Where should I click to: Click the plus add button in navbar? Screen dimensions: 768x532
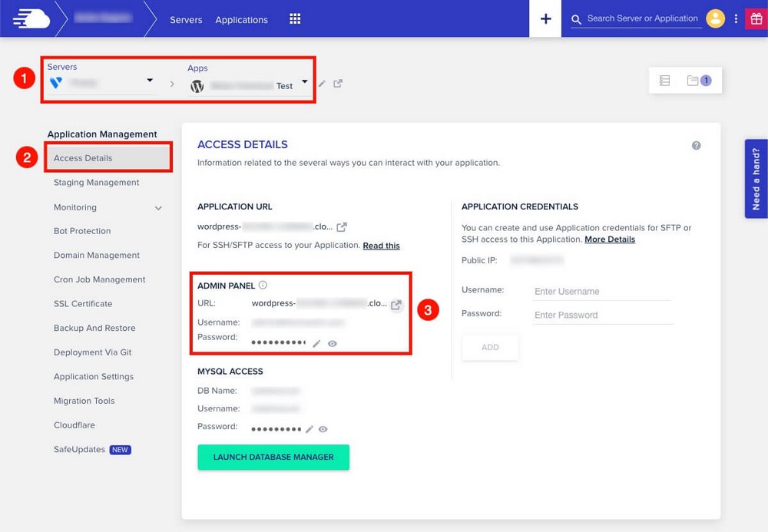[x=545, y=19]
